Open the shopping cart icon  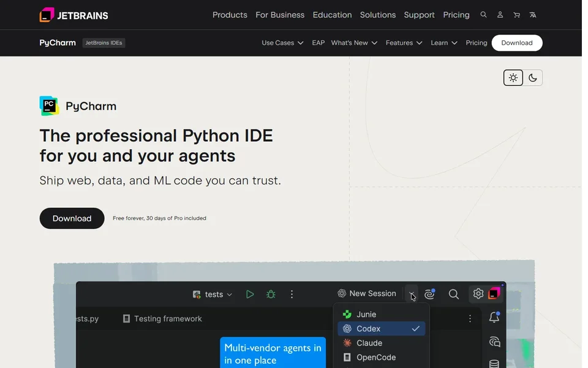pos(516,15)
